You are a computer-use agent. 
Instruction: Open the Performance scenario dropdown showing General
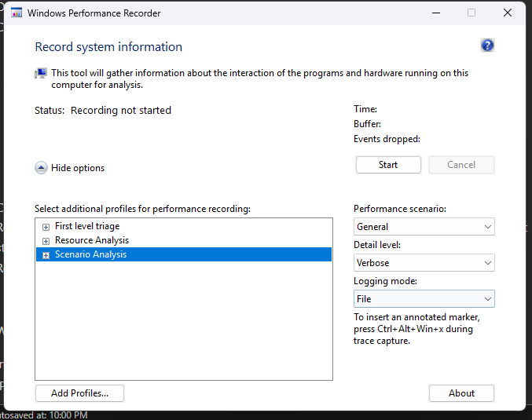coord(424,226)
